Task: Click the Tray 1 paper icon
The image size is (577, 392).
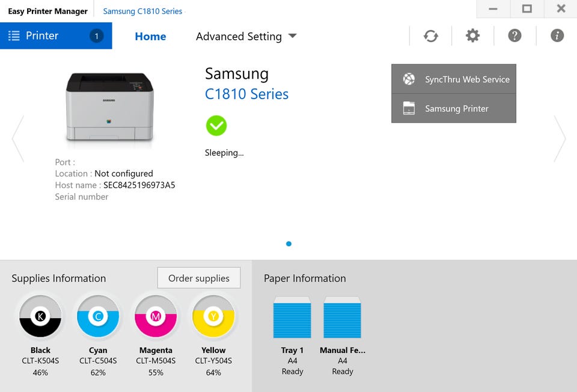Action: [292, 317]
